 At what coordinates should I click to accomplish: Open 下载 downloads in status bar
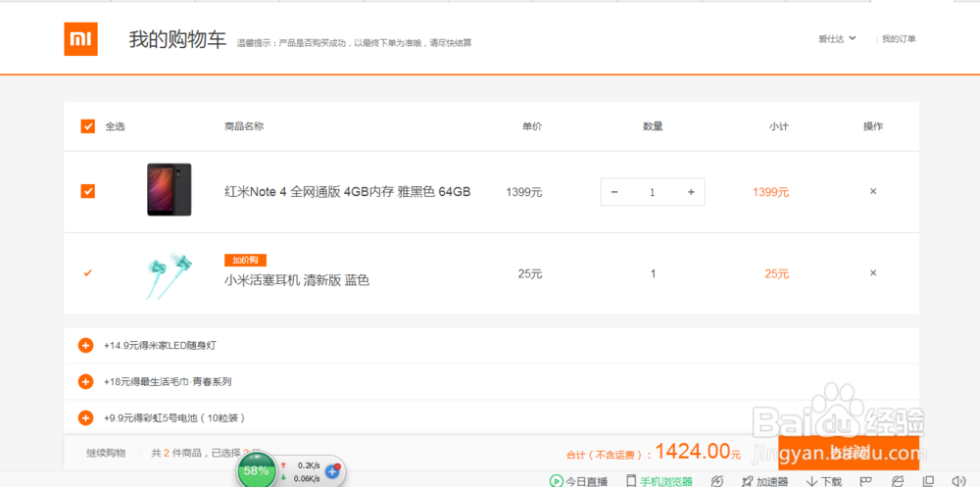click(x=824, y=481)
